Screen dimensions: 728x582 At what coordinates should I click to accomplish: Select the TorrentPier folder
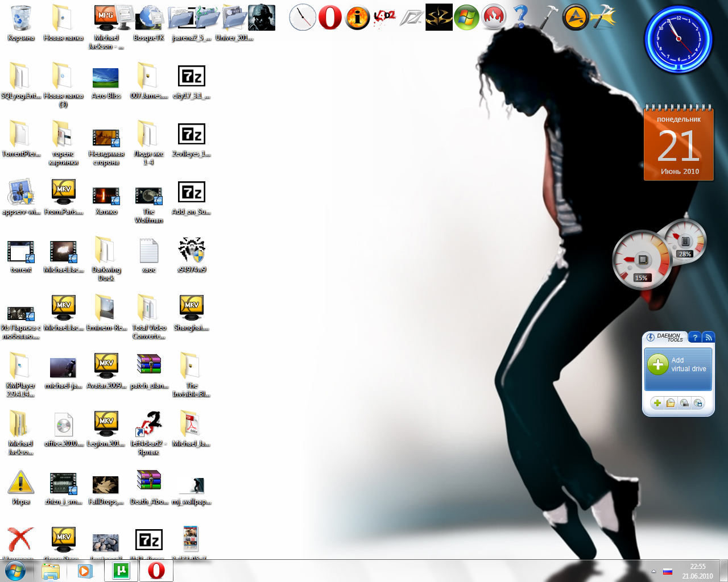pos(21,139)
